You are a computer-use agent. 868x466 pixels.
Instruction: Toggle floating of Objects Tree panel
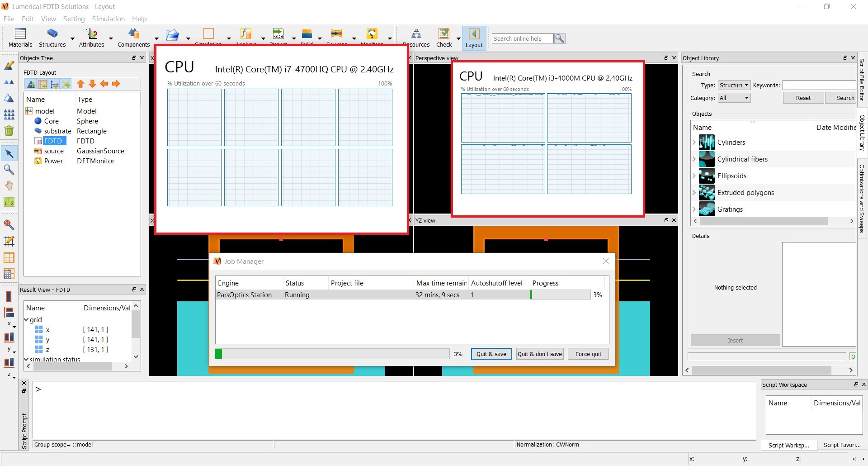pyautogui.click(x=134, y=58)
